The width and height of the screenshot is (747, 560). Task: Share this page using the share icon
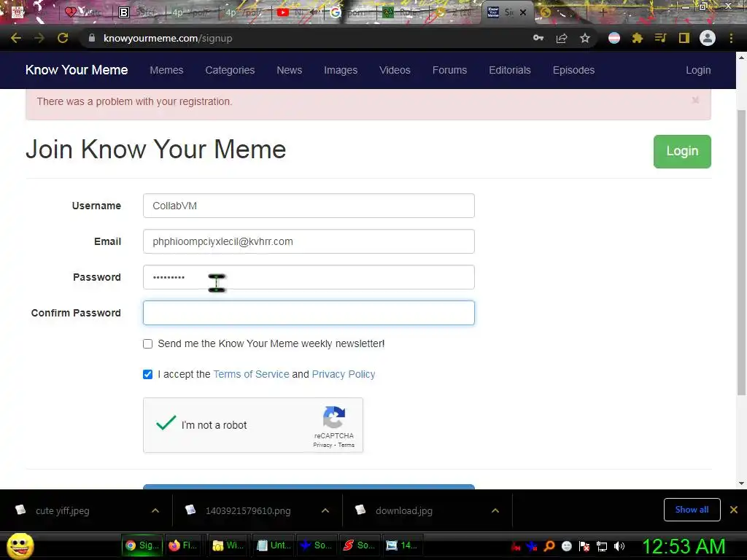[562, 38]
